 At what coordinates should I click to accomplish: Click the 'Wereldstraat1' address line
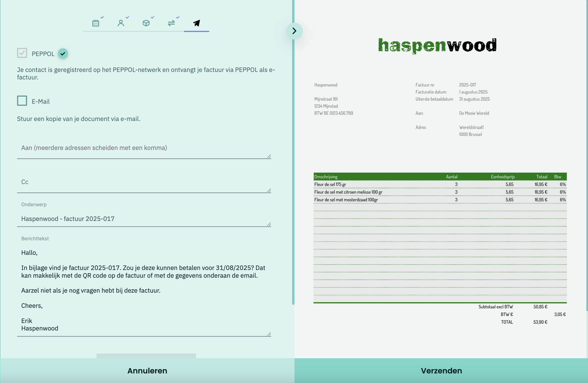click(x=471, y=127)
